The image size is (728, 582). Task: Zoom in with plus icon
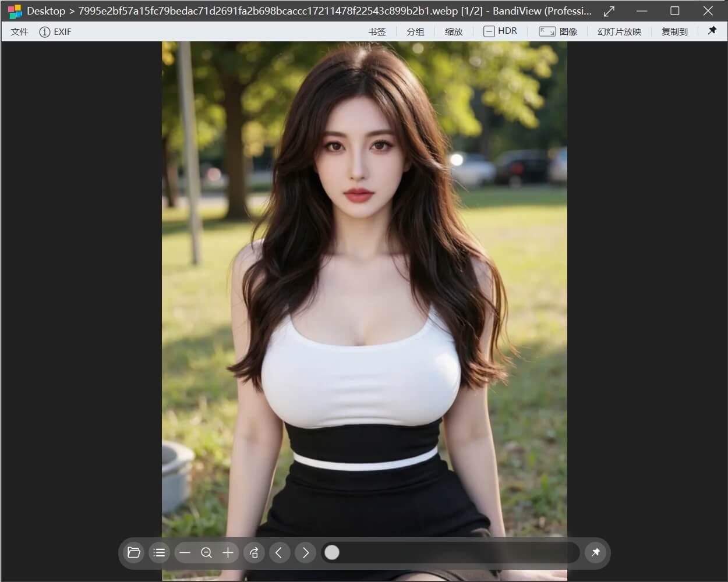(x=228, y=552)
